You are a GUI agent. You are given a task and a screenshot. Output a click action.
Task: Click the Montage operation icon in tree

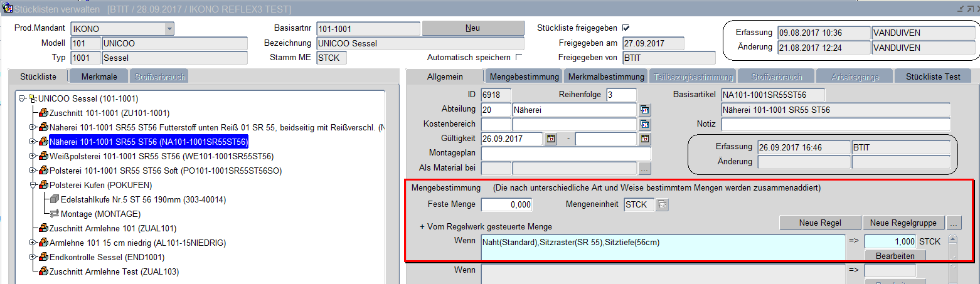pos(54,214)
